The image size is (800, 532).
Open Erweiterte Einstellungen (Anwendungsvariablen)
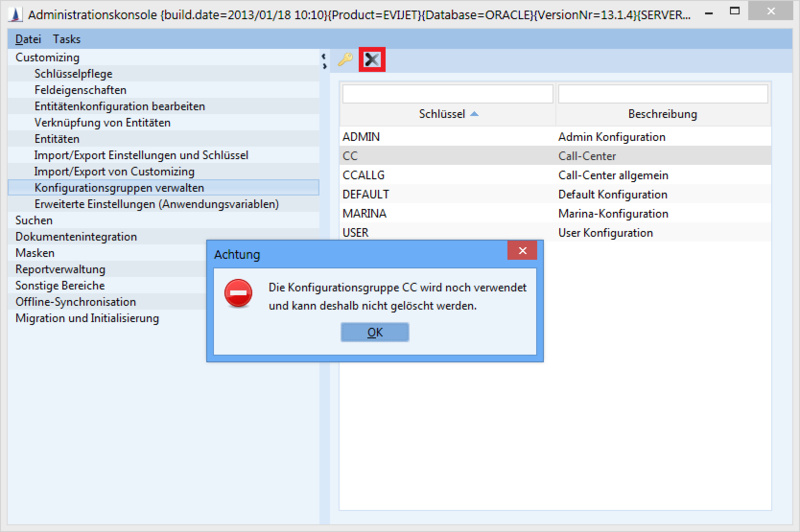pyautogui.click(x=156, y=204)
